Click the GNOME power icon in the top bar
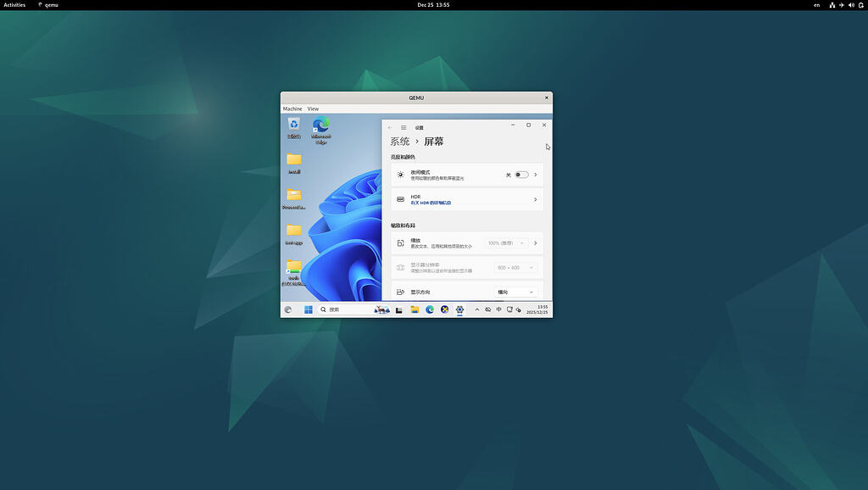Viewport: 868px width, 490px height. point(861,5)
